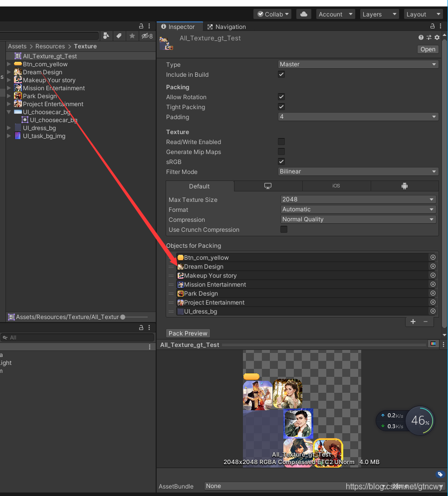448x496 pixels.
Task: Click the Pack Preview button
Action: [x=188, y=333]
